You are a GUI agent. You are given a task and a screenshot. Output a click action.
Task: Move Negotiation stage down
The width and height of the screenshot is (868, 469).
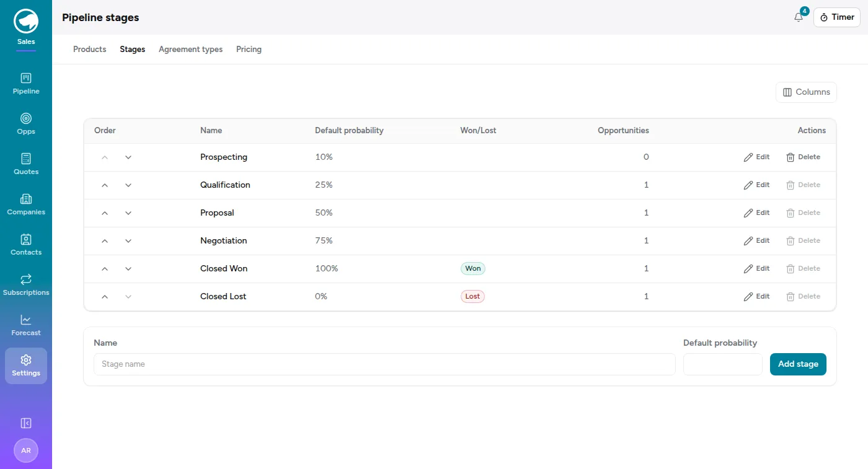pyautogui.click(x=128, y=241)
